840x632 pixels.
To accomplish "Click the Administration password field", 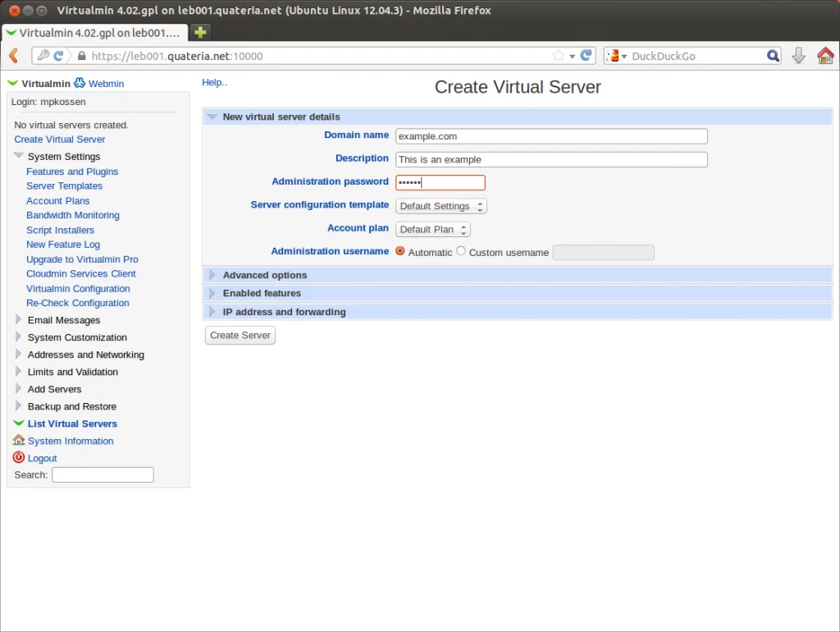I will 441,183.
